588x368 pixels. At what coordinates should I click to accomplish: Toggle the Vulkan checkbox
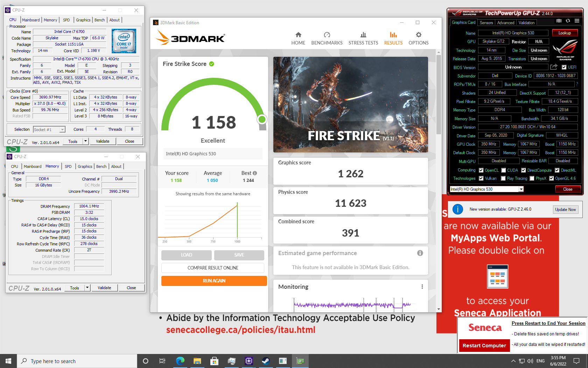(x=481, y=178)
